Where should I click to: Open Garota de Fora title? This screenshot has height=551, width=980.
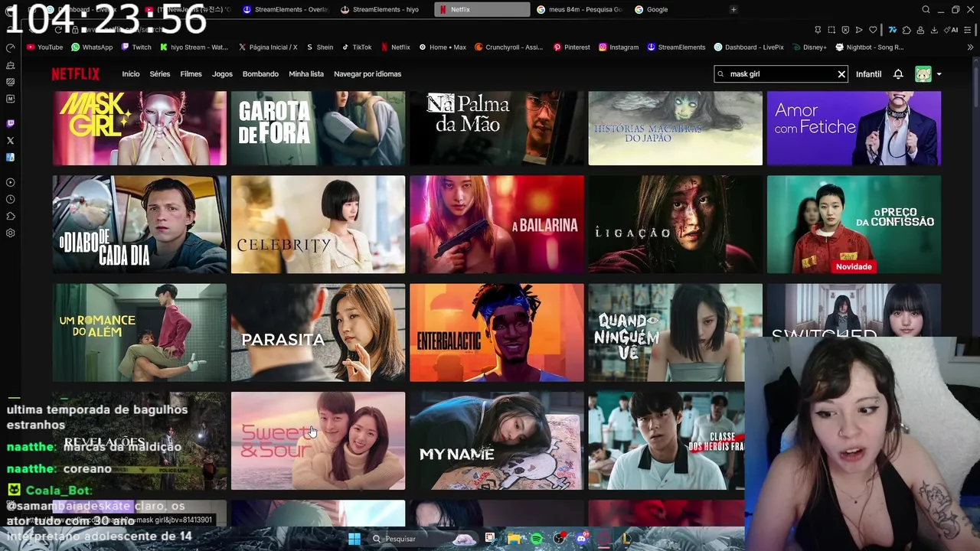318,128
